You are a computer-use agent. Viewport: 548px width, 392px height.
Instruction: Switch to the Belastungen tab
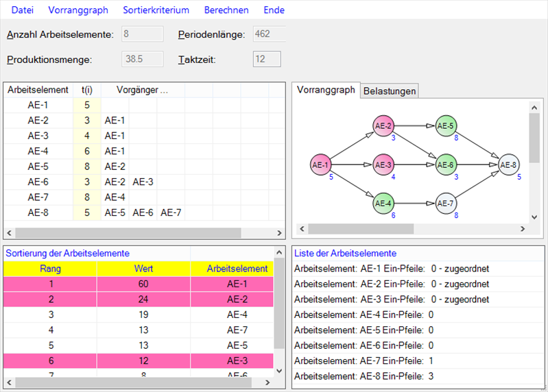pos(389,91)
